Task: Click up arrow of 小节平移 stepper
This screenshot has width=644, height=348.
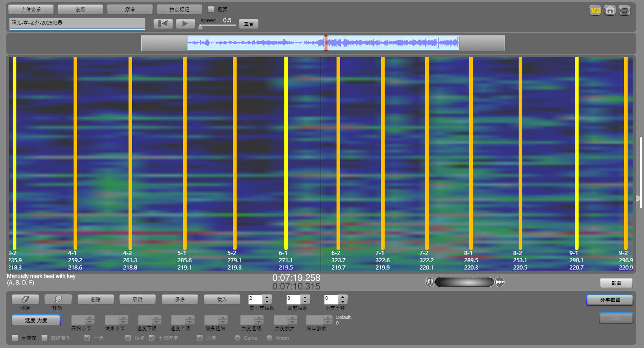Action: [343, 297]
